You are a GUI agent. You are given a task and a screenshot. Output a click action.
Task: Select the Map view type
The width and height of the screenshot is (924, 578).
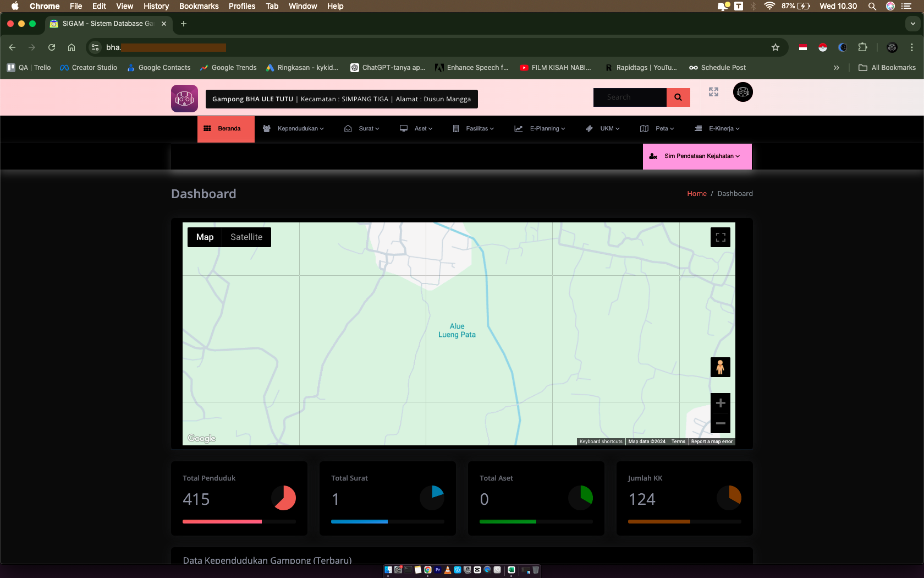[x=205, y=237]
